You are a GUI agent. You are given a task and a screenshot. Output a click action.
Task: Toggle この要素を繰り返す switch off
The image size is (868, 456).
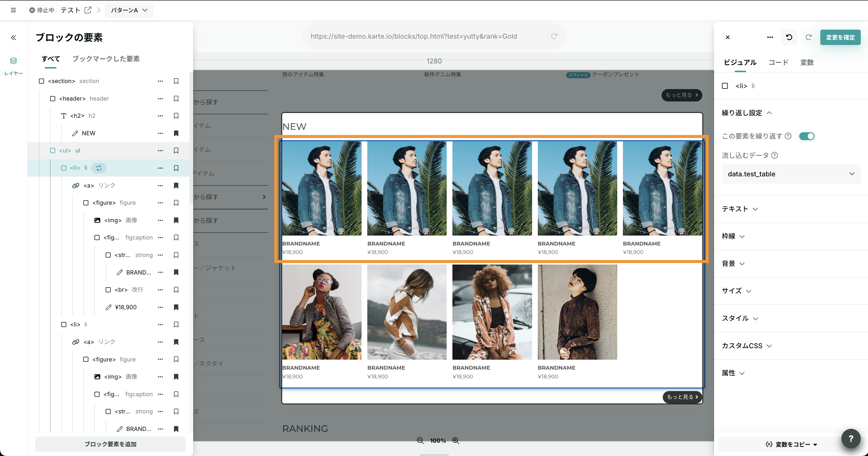point(807,136)
